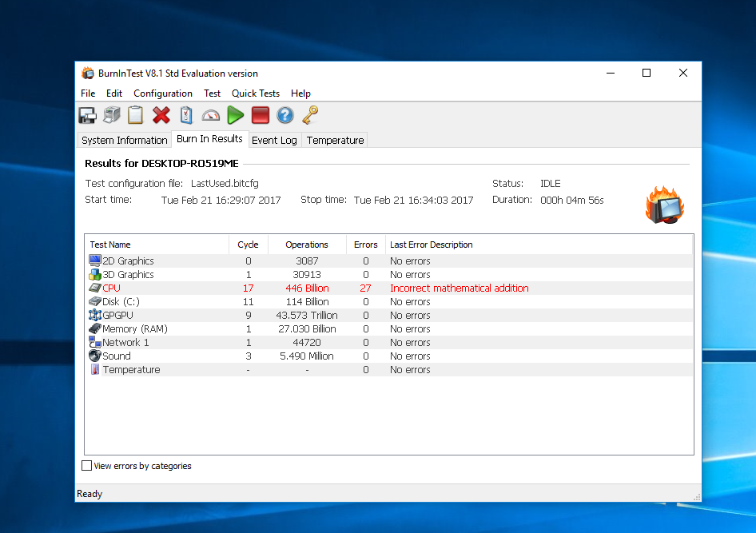Viewport: 756px width, 533px height.
Task: Click the Disk (C:) drive icon
Action: click(x=95, y=302)
